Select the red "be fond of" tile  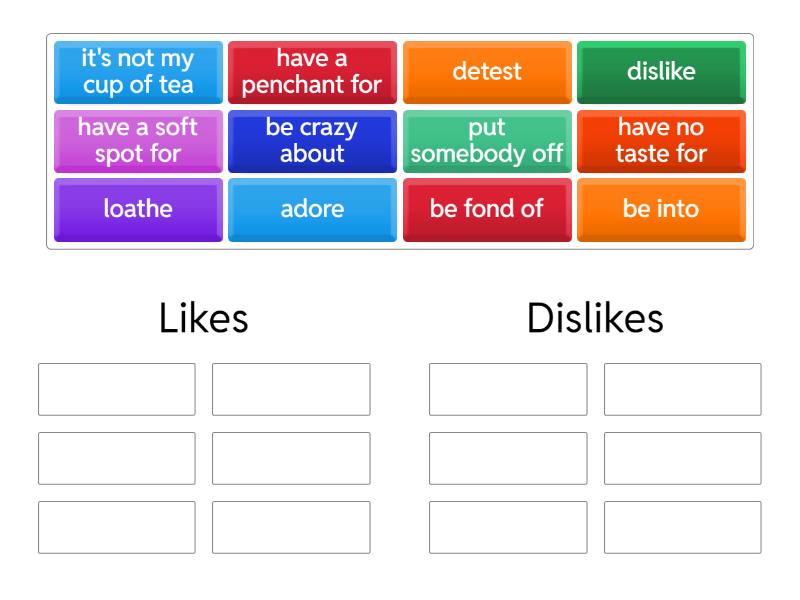point(487,210)
